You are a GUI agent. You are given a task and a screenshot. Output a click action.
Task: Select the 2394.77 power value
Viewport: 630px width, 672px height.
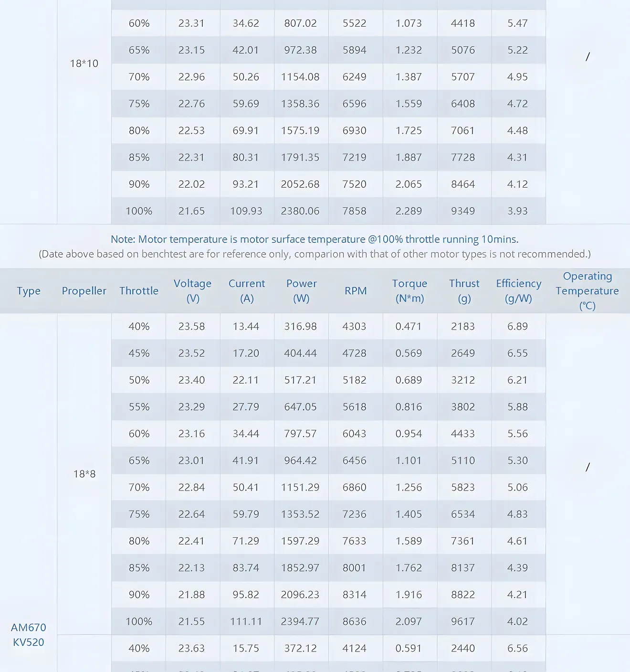pyautogui.click(x=300, y=621)
